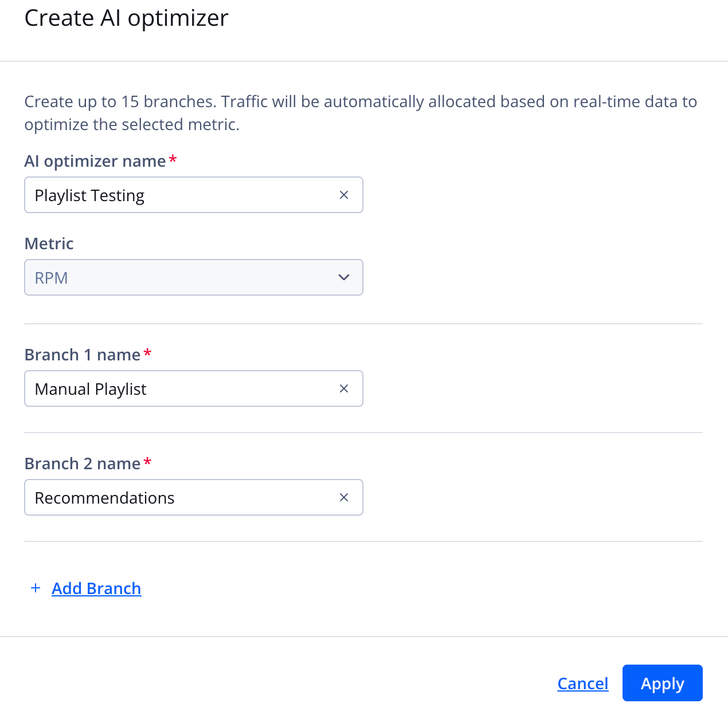
Task: Click Cancel to discard the optimizer
Action: [582, 683]
